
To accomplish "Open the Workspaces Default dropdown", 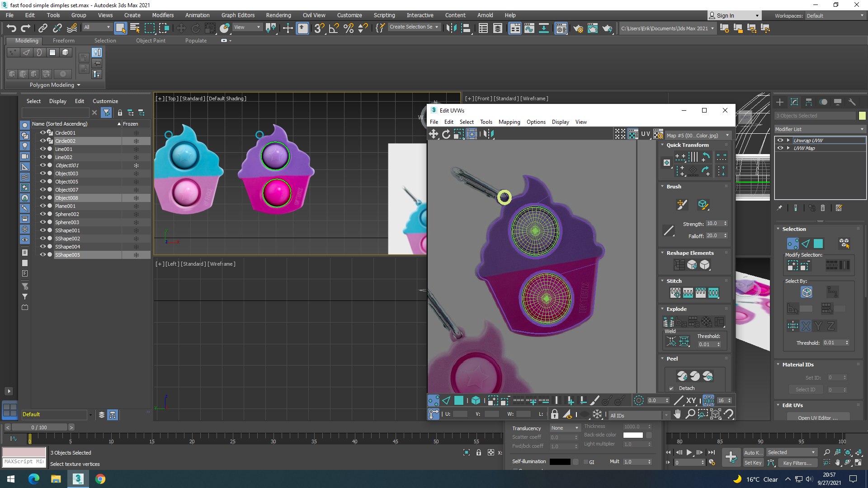I will [x=835, y=15].
